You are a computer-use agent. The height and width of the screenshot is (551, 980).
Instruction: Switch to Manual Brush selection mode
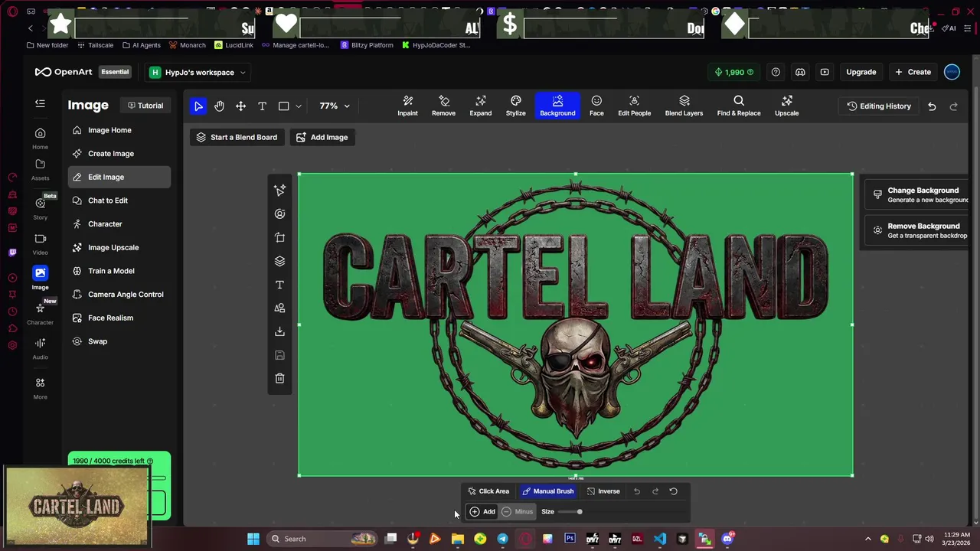click(x=547, y=491)
